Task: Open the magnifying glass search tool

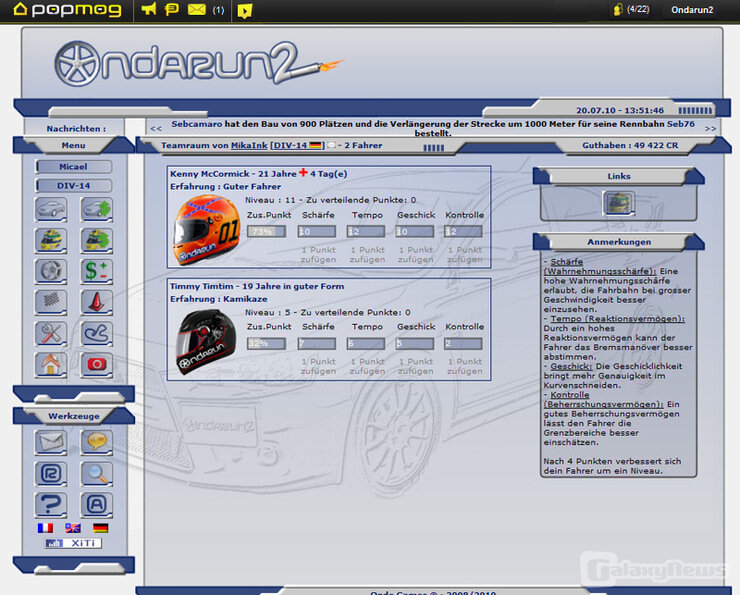Action: pyautogui.click(x=96, y=473)
